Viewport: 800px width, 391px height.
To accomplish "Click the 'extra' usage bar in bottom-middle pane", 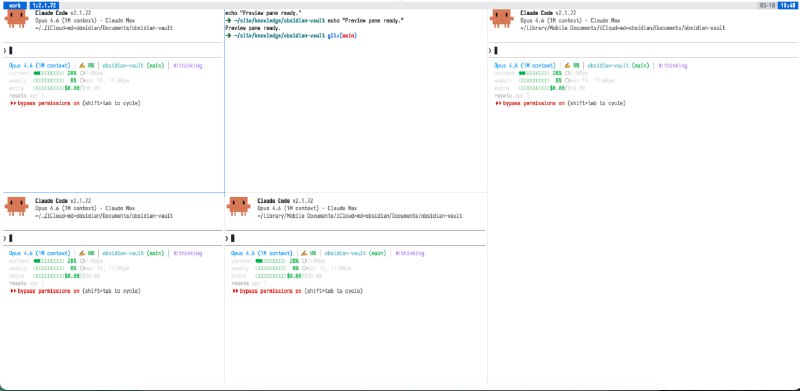I will point(270,276).
